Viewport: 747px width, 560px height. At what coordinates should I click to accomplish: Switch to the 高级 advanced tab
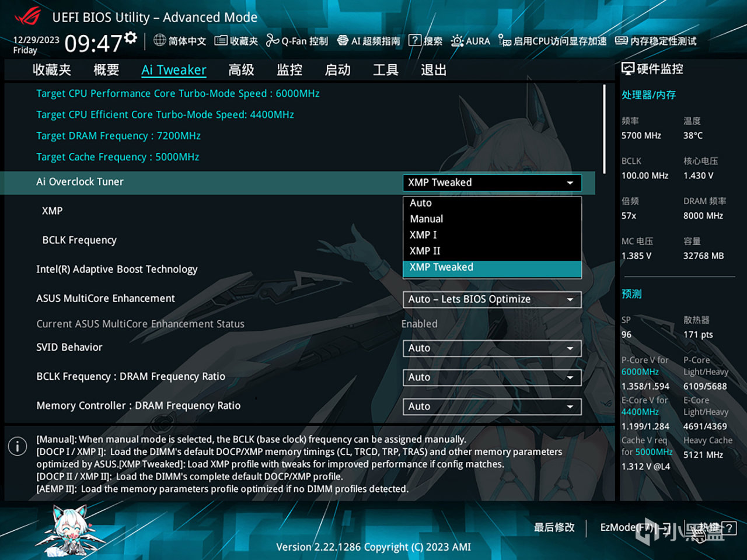click(242, 69)
